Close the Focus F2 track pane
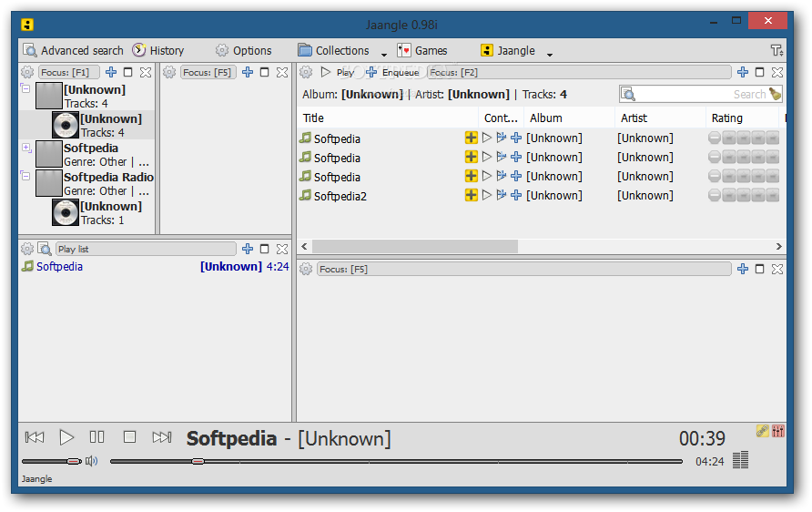Screen dimensions: 812x512 (x=777, y=72)
